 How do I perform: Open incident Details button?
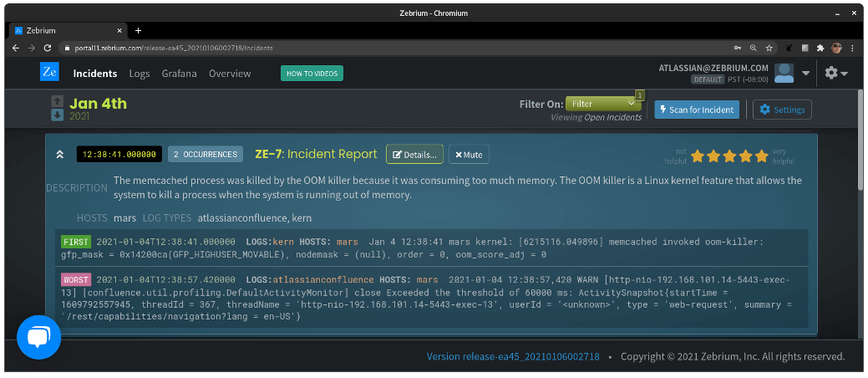coord(414,155)
